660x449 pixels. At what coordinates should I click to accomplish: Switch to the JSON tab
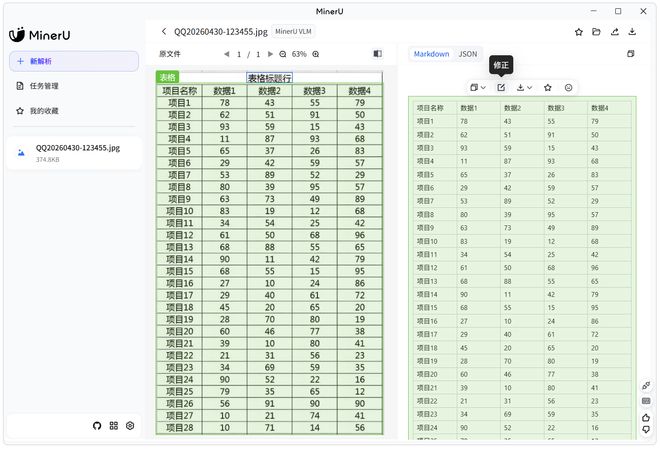pyautogui.click(x=468, y=54)
